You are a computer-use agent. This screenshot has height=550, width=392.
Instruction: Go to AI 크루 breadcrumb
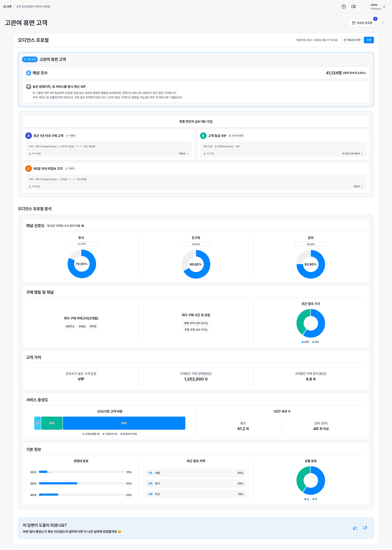click(7, 7)
